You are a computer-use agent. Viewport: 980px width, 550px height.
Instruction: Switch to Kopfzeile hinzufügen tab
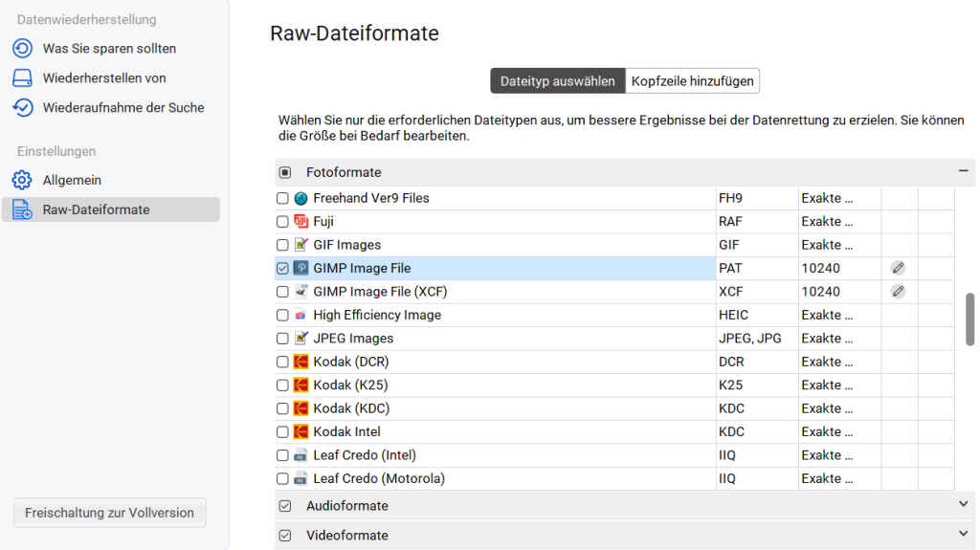[x=693, y=81]
